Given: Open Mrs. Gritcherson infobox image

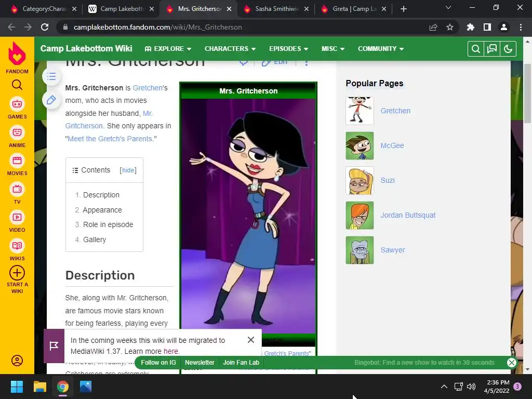Looking at the screenshot, I should 248,216.
